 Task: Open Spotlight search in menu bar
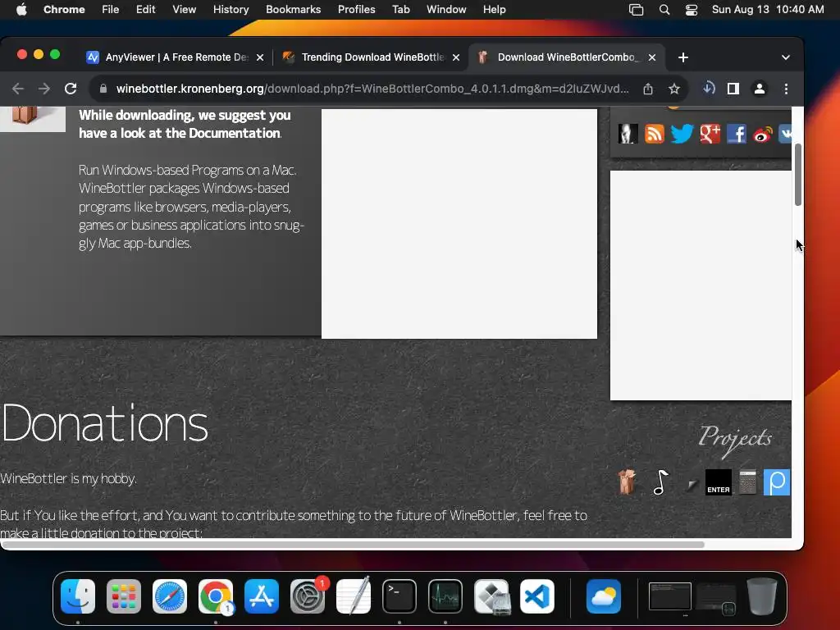(x=664, y=10)
